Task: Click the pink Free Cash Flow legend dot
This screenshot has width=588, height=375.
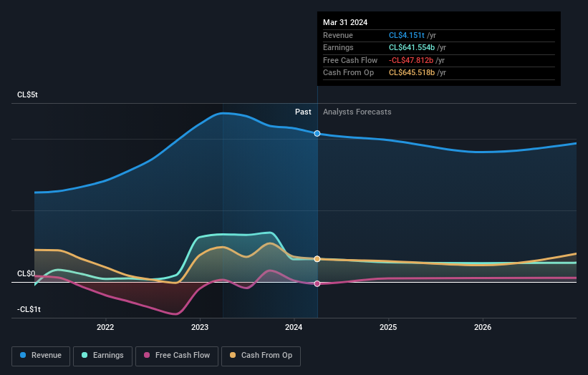Action: point(147,355)
